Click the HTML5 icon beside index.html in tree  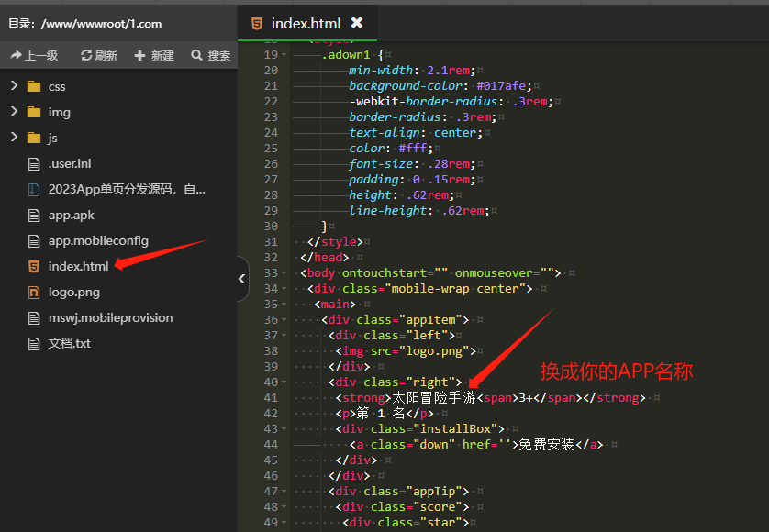click(34, 267)
